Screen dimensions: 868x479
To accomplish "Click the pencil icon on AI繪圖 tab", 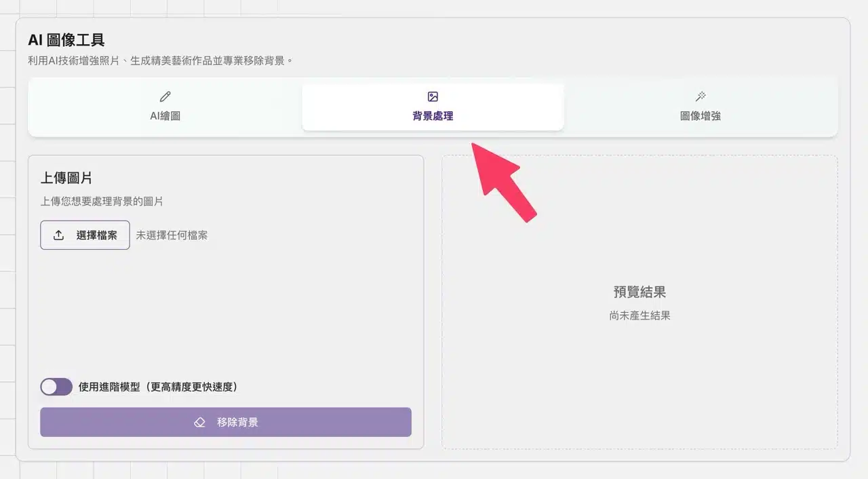I will [165, 97].
